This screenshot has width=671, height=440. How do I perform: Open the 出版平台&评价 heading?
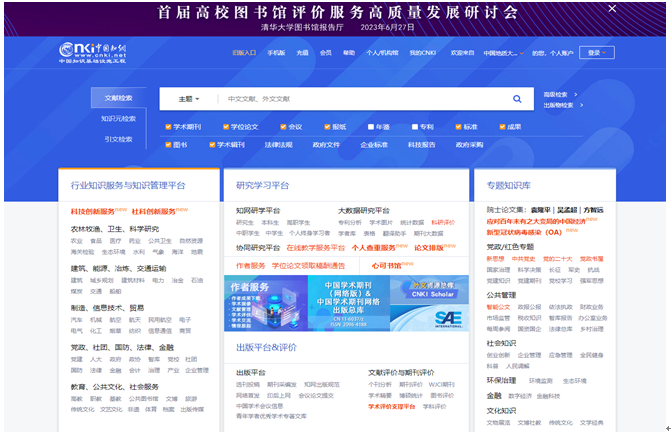point(266,347)
